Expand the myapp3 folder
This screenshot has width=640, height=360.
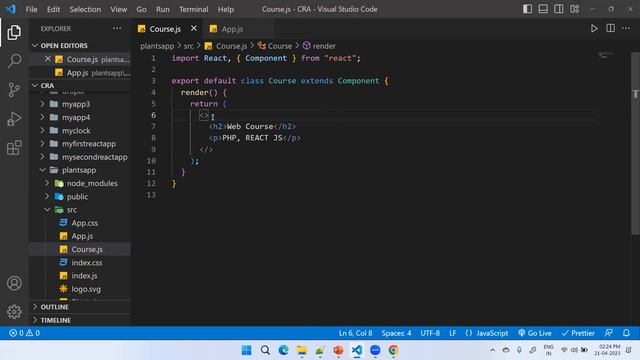[x=80, y=104]
